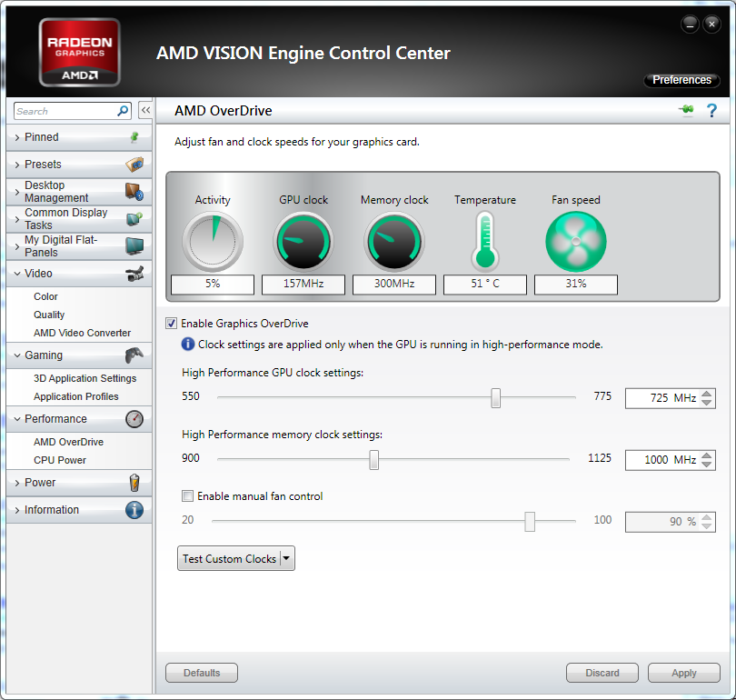736x700 pixels.
Task: Click the Preferences button
Action: (681, 80)
